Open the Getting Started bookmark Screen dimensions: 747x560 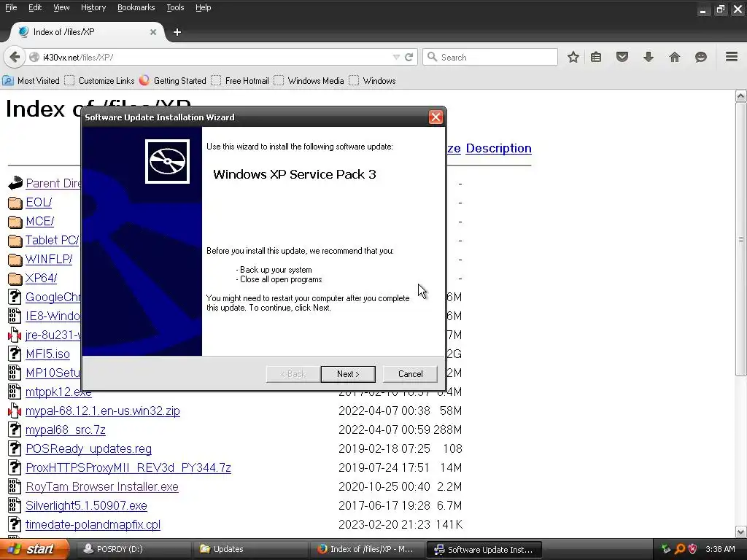coord(173,80)
